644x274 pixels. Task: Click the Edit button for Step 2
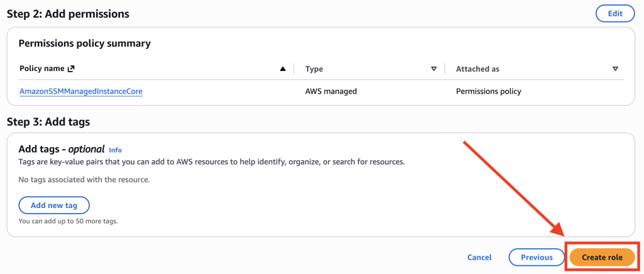pyautogui.click(x=615, y=14)
